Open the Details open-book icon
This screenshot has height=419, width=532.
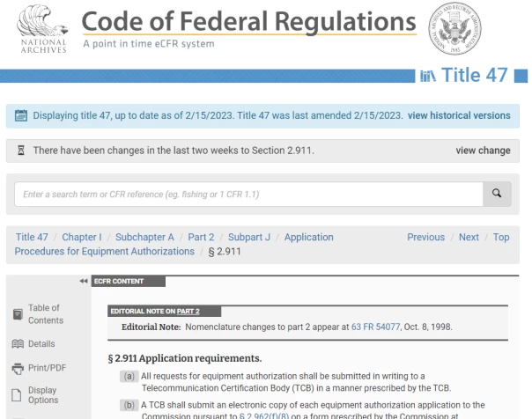[18, 344]
